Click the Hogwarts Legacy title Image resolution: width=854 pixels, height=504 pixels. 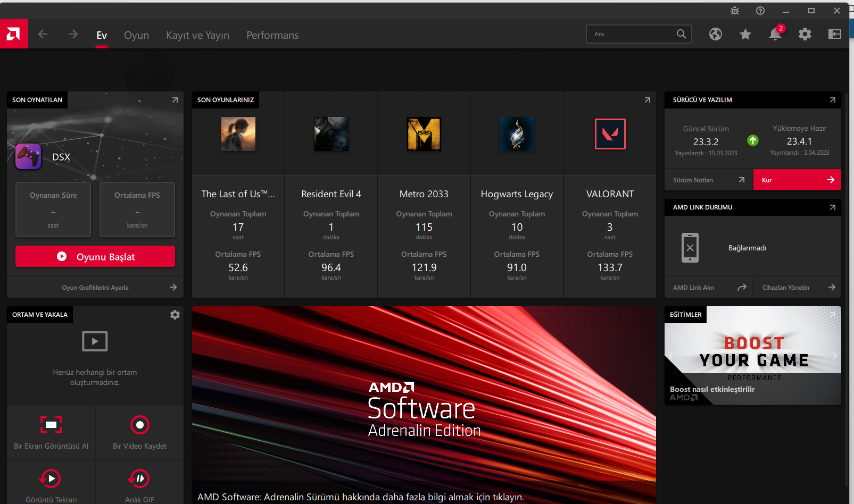[517, 194]
